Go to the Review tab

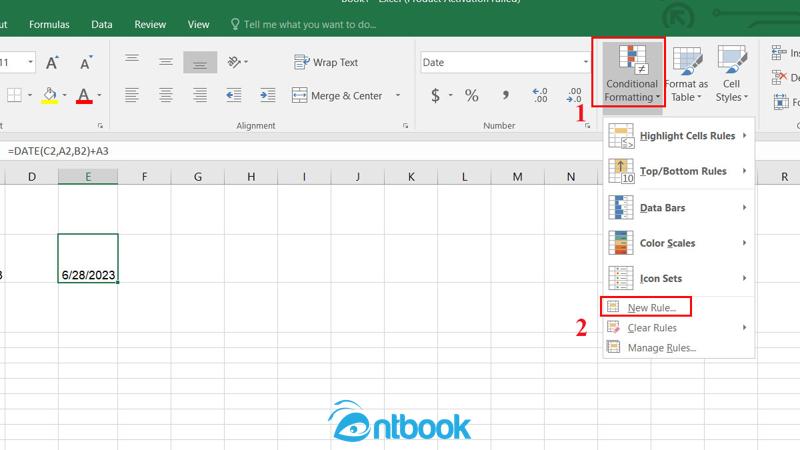pos(150,24)
